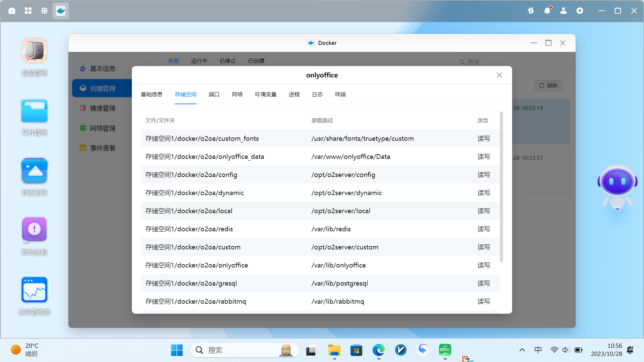Click the user account icon in top bar

coord(563,11)
